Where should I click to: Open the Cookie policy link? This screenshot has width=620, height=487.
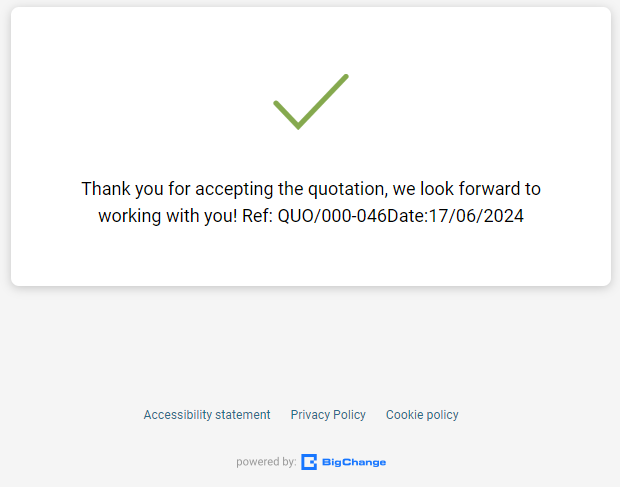pos(422,415)
